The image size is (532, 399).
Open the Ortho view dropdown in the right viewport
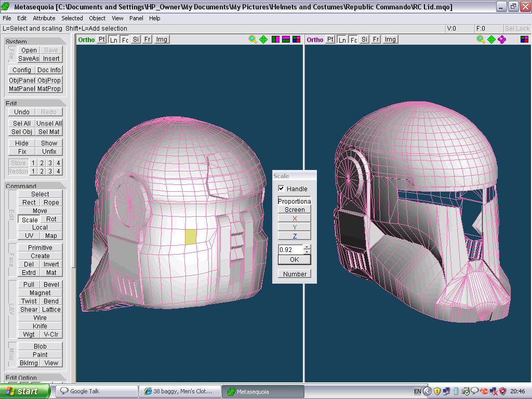click(x=315, y=39)
